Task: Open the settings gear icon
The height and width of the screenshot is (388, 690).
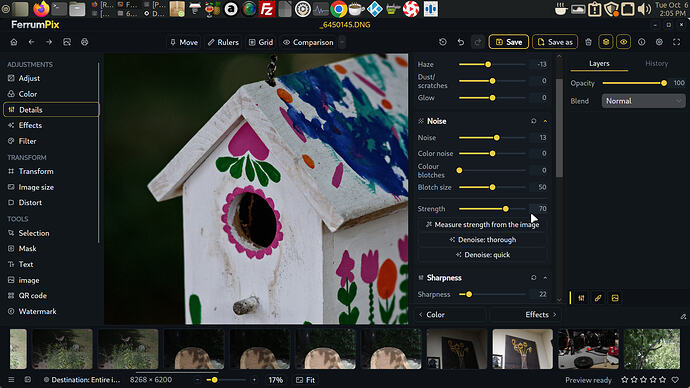Action: point(659,42)
